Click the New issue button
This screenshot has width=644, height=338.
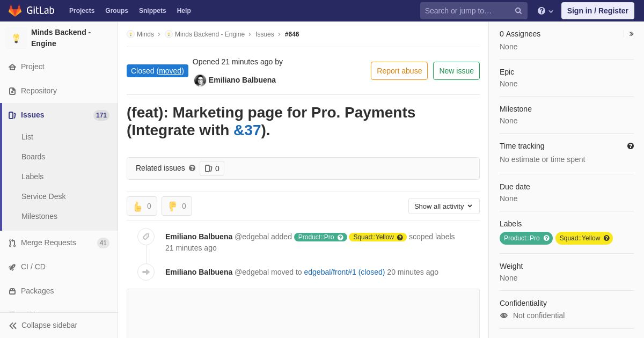coord(456,71)
